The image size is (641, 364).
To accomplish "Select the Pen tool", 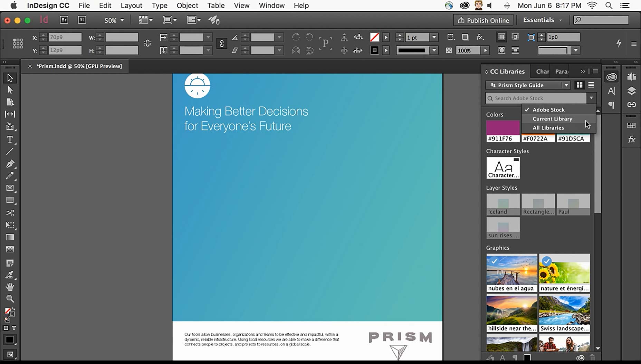I will tap(10, 164).
